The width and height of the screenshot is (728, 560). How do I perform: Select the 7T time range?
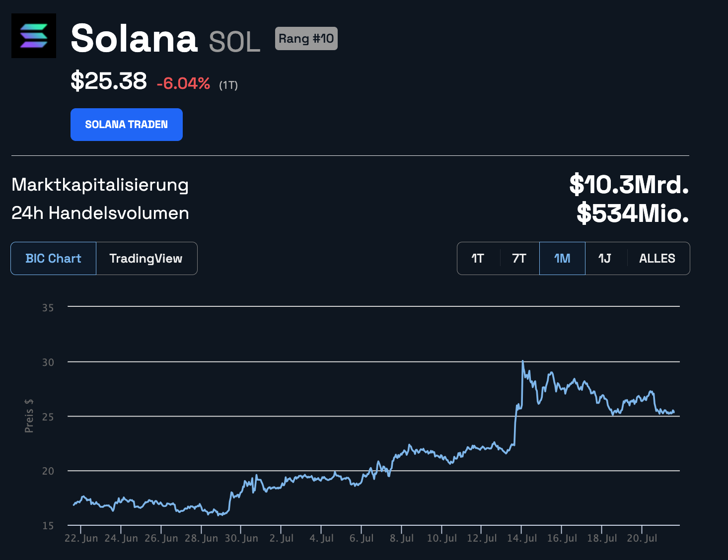(x=519, y=259)
